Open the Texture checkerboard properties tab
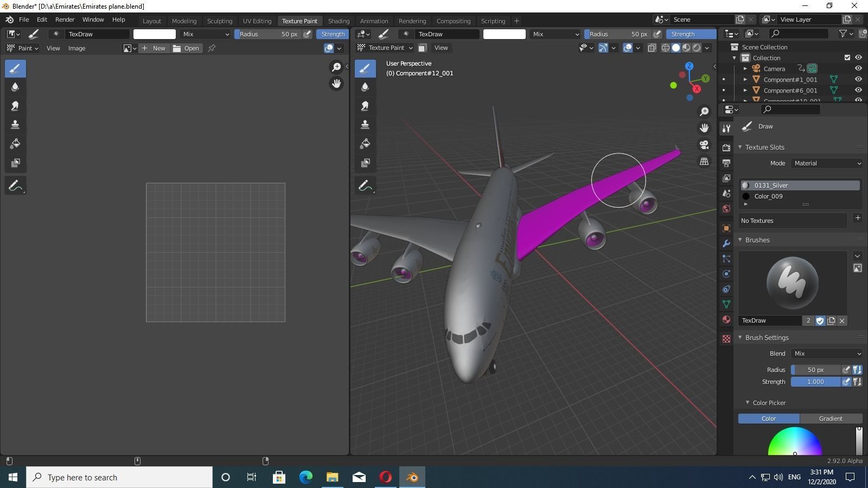Image resolution: width=868 pixels, height=488 pixels. (x=726, y=339)
